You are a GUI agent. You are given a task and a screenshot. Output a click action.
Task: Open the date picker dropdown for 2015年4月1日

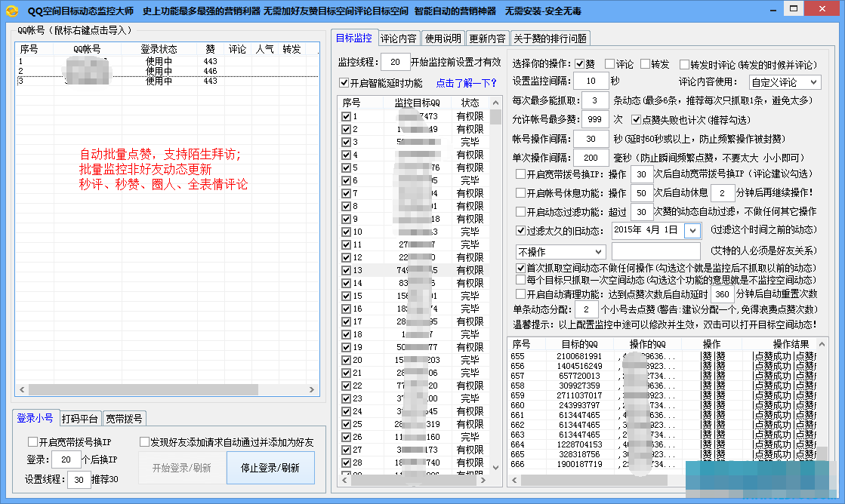coord(692,230)
